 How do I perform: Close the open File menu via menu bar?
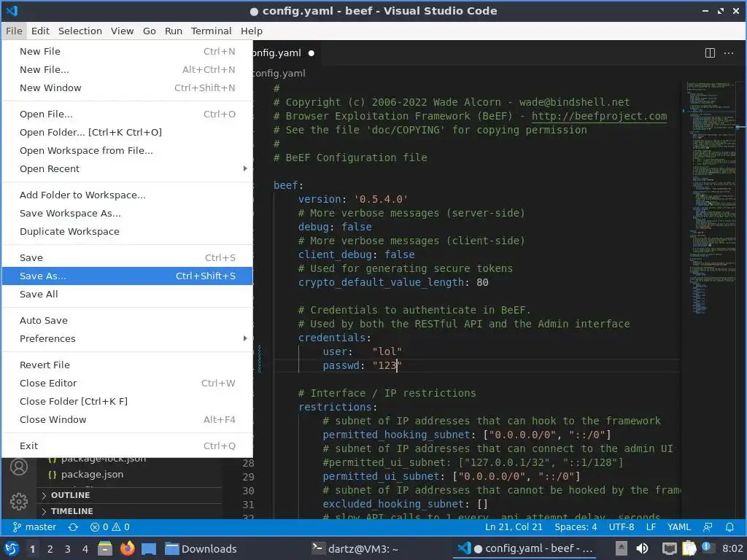pos(14,31)
